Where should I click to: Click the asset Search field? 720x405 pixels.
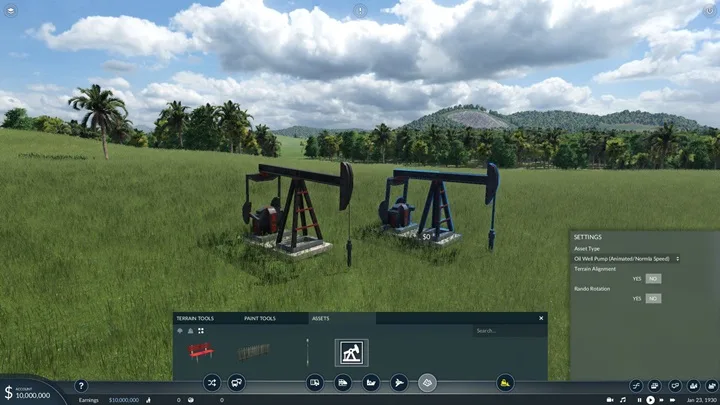coord(510,331)
